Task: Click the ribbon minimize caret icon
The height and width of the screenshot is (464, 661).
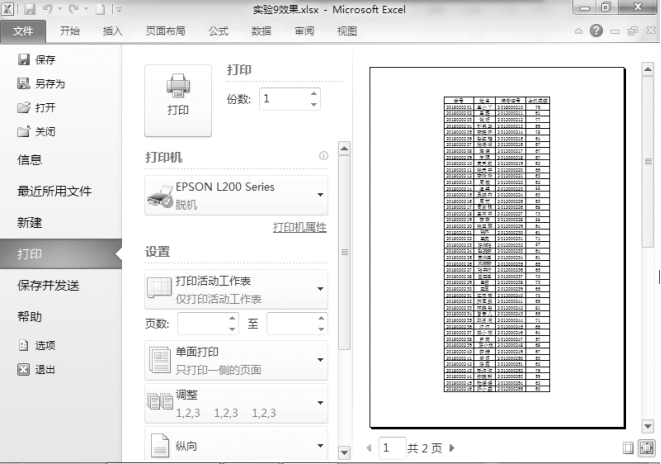Action: 579,31
